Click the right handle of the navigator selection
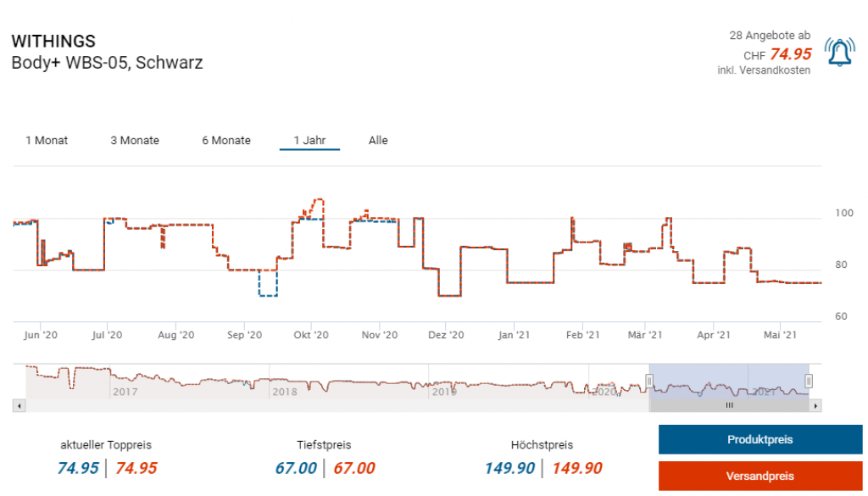The image size is (868, 496). pos(809,381)
